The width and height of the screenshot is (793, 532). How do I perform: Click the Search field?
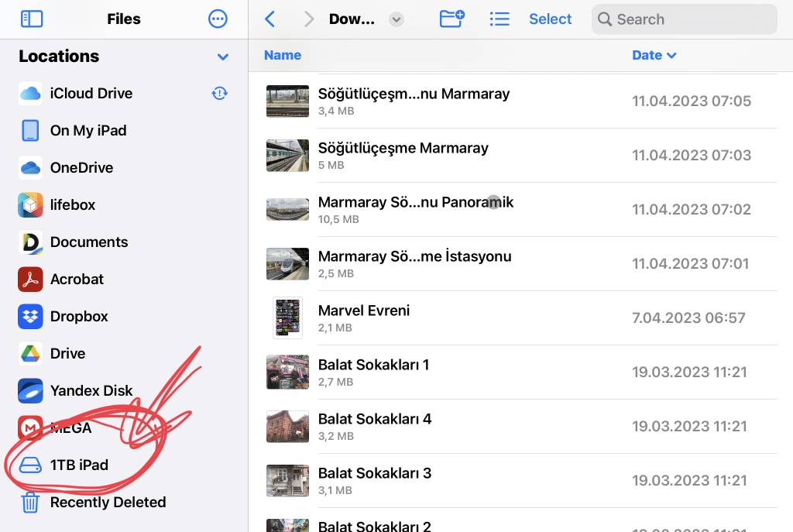pyautogui.click(x=685, y=19)
